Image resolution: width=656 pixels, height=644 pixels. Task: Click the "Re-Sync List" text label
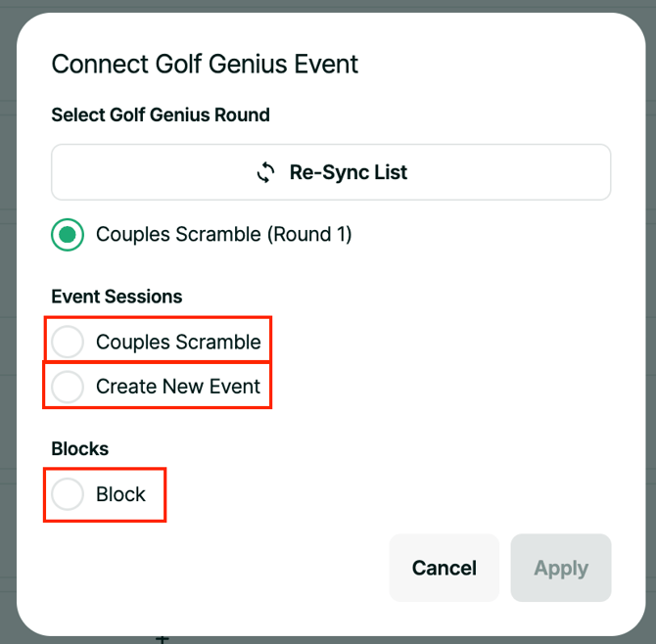[x=349, y=173]
